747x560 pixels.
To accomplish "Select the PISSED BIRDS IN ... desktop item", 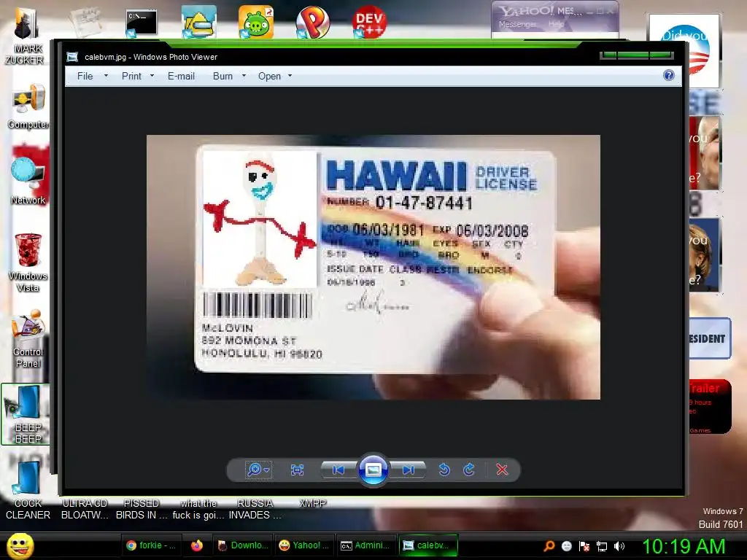I will 142,509.
